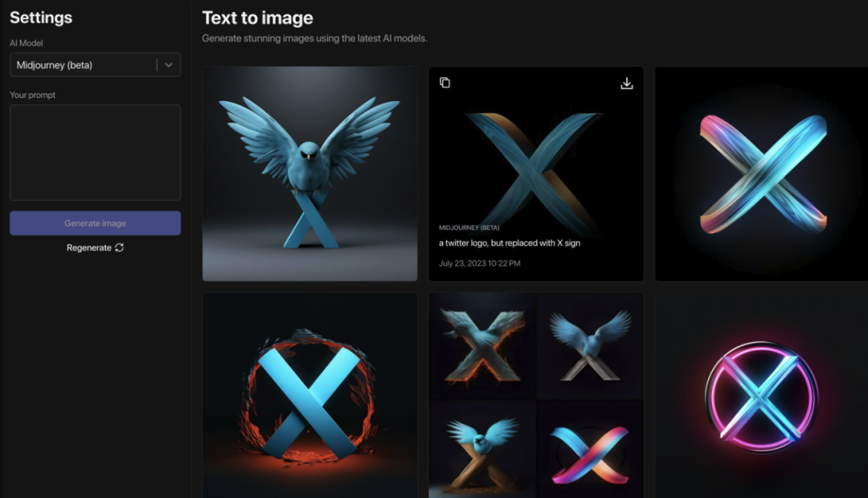Click the Generate image button
Viewport: 868px width, 498px height.
pos(95,223)
